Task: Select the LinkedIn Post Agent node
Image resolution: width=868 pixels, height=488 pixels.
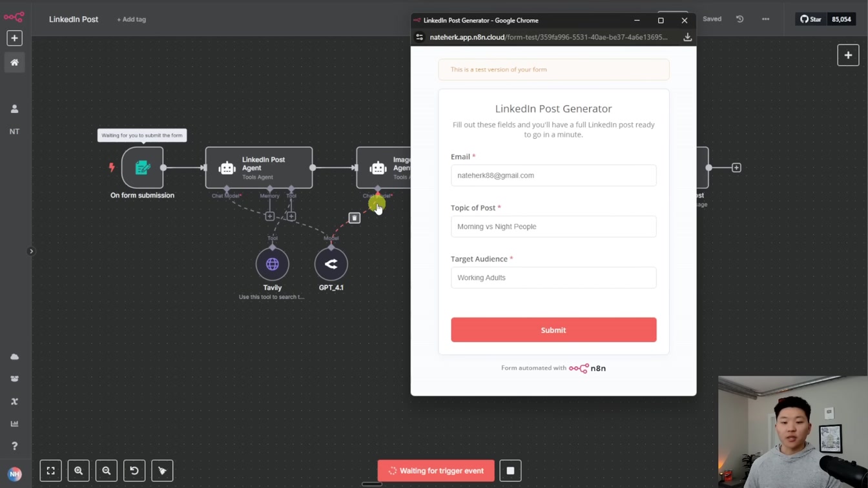Action: (259, 168)
